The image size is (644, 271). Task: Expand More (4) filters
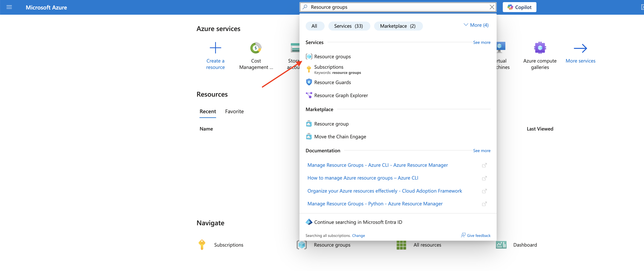point(476,25)
